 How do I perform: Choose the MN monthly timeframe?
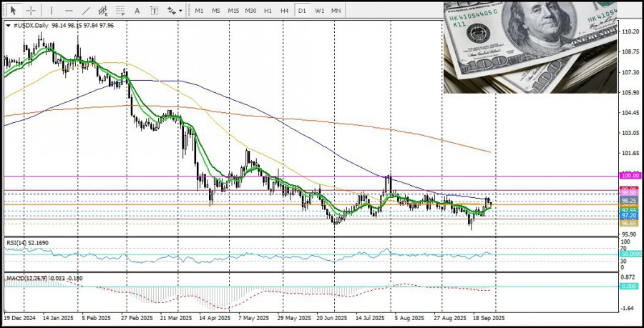click(x=336, y=11)
